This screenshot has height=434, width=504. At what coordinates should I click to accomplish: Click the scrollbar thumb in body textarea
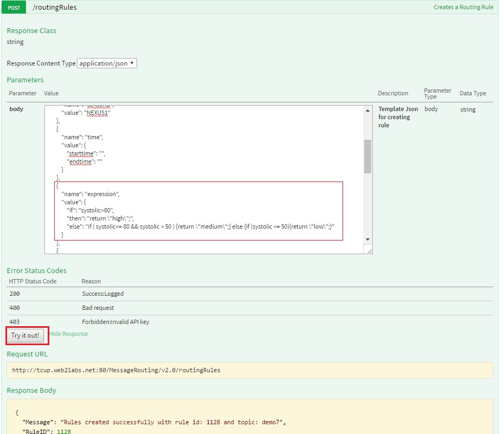point(367,156)
